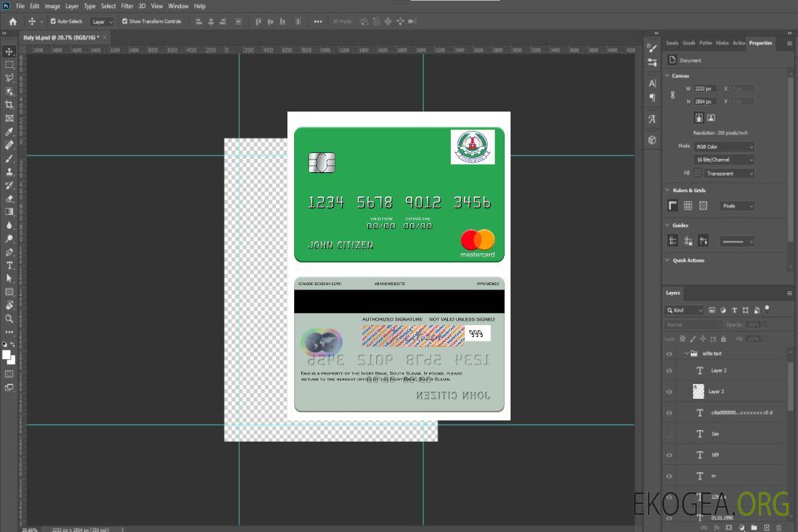Open the Pixels ruler units dropdown
Image resolution: width=798 pixels, height=532 pixels.
click(737, 205)
